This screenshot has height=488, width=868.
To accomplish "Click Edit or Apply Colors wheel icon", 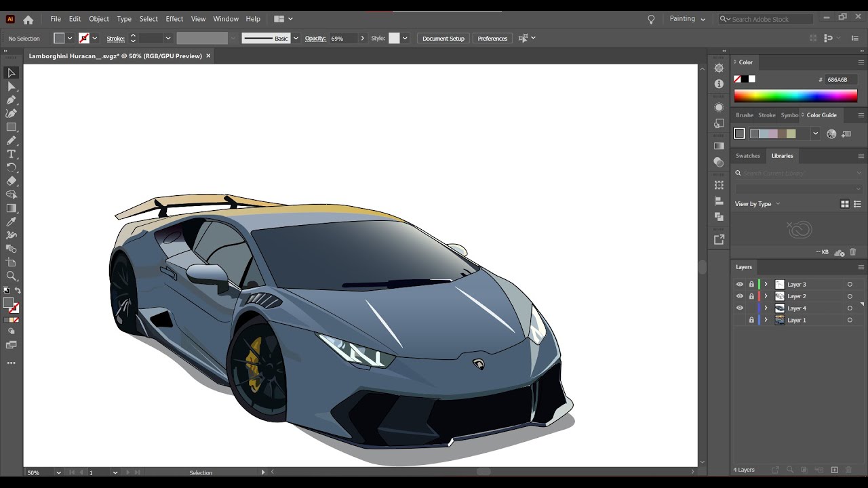I will [831, 134].
